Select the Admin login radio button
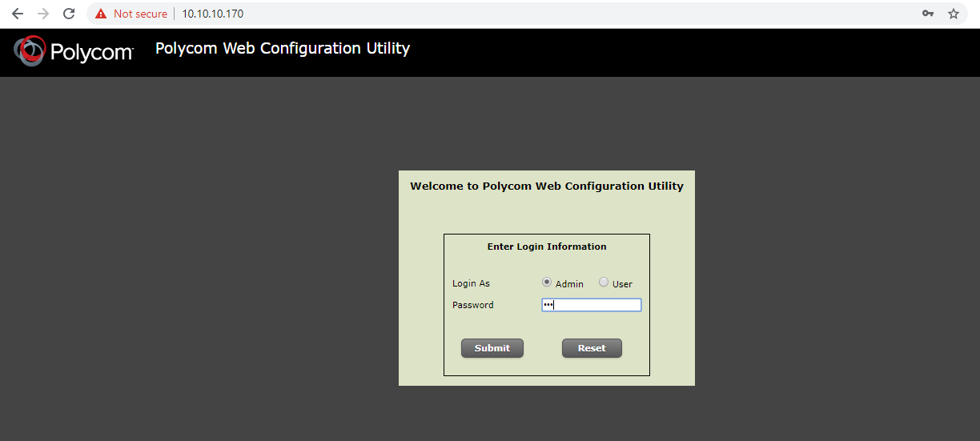 click(x=547, y=282)
